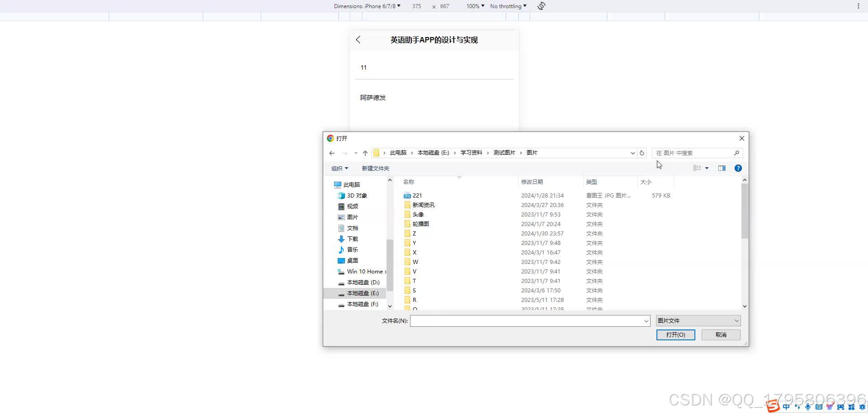Open the 100% zoom dropdown
The image size is (868, 414).
point(475,6)
